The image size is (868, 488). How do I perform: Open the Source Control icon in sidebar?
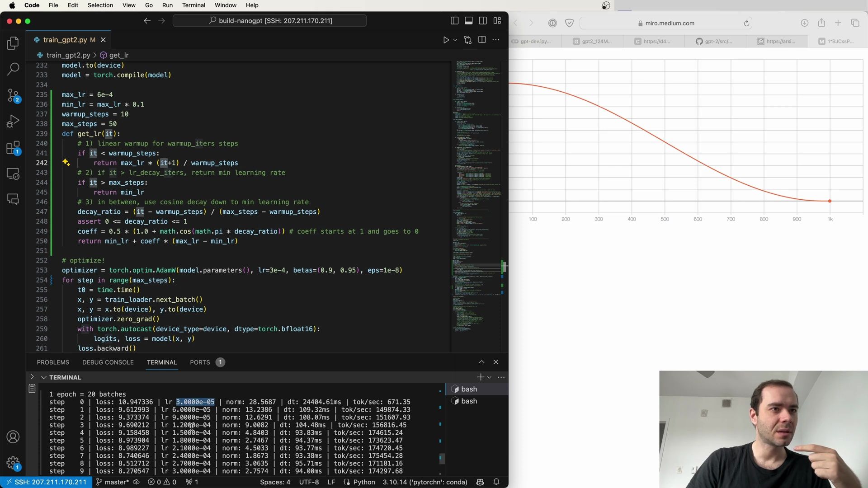(13, 95)
